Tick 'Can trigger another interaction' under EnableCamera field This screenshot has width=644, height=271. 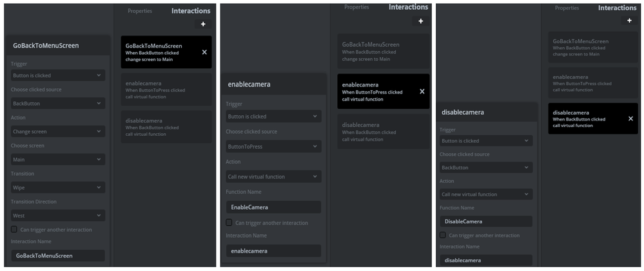pos(229,222)
